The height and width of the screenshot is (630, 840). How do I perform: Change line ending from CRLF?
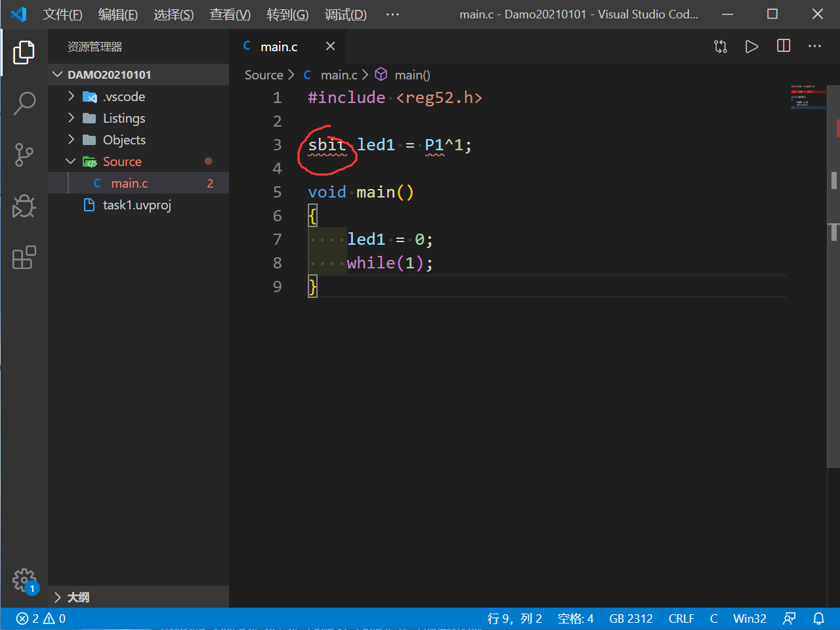(681, 618)
